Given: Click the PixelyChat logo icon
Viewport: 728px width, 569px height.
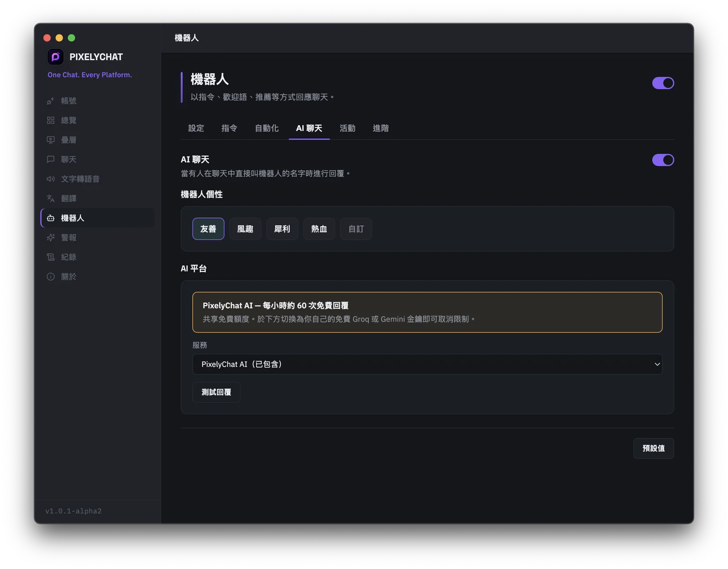Looking at the screenshot, I should click(56, 57).
